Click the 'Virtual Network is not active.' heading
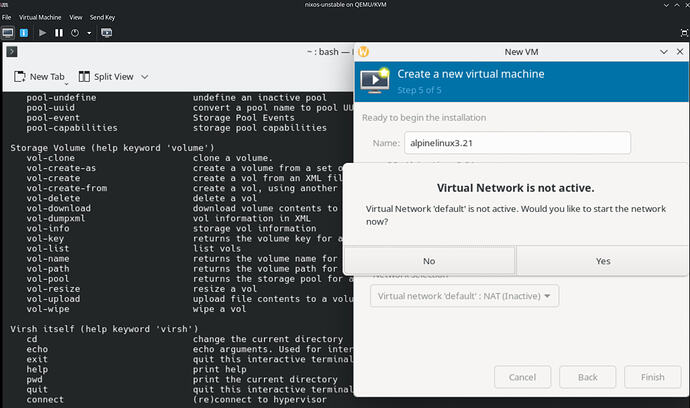Screen dimensions: 690x408 pyautogui.click(x=515, y=188)
